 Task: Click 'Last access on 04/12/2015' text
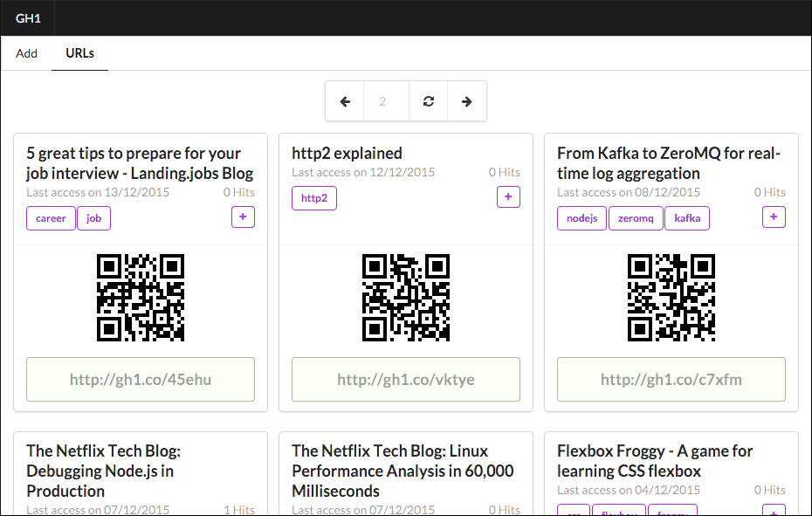tap(629, 490)
